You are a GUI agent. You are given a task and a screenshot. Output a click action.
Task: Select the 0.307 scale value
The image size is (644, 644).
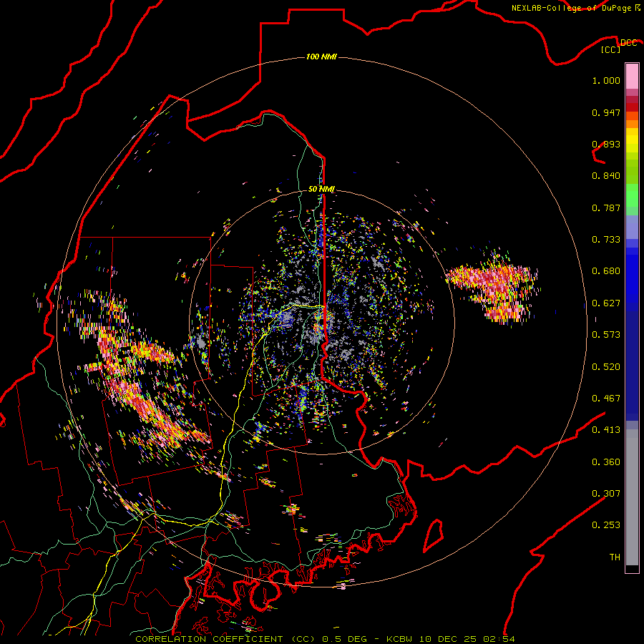coord(606,494)
